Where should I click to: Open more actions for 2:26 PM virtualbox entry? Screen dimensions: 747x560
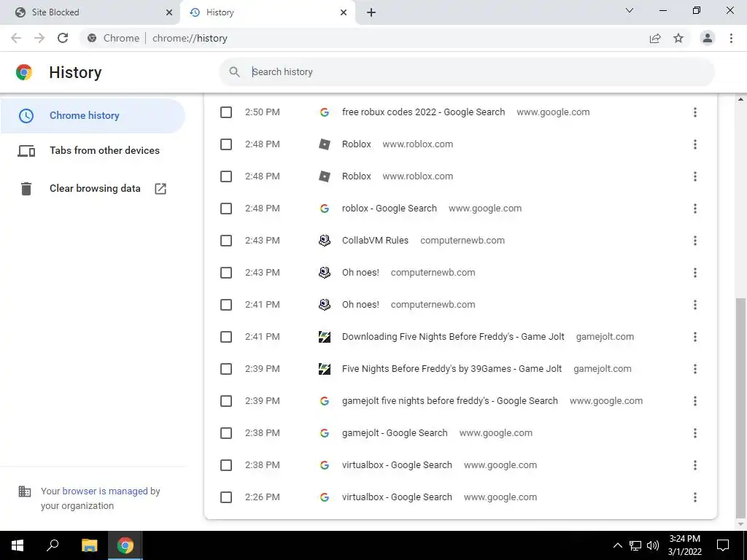click(x=695, y=497)
